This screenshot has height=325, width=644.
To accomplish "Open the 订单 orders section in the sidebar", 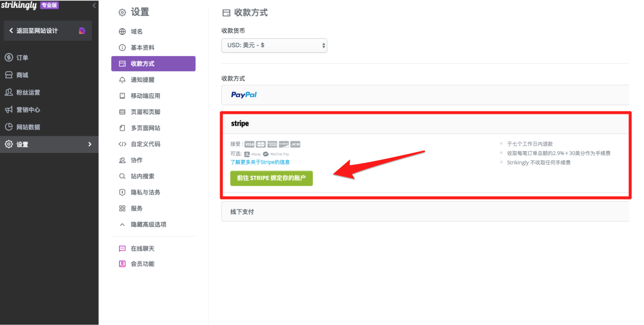I will coord(21,57).
